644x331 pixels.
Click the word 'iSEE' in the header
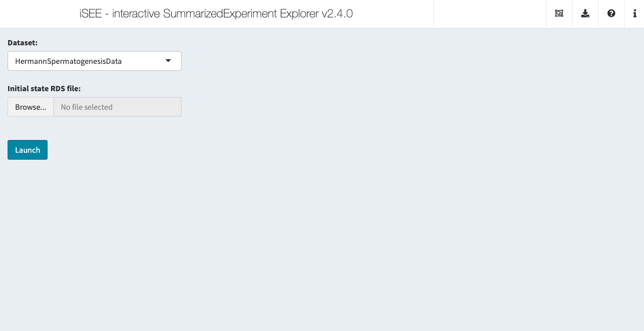(x=91, y=14)
